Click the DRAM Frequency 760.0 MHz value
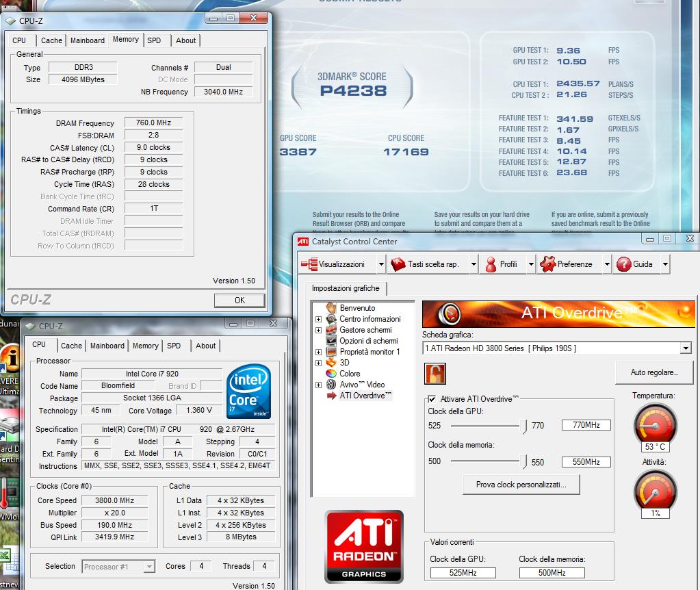 tap(153, 123)
